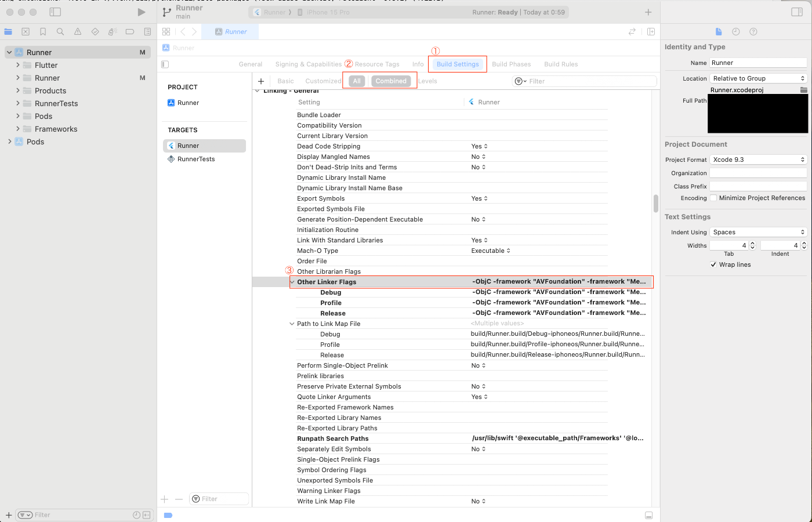Click the build settings vertical scrollbar
Screen dimensions: 812x522
pyautogui.click(x=656, y=204)
